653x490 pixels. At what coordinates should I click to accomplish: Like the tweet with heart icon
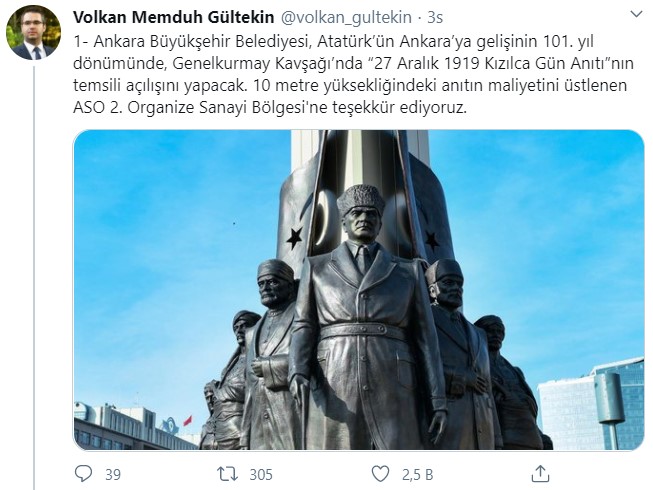coord(380,474)
